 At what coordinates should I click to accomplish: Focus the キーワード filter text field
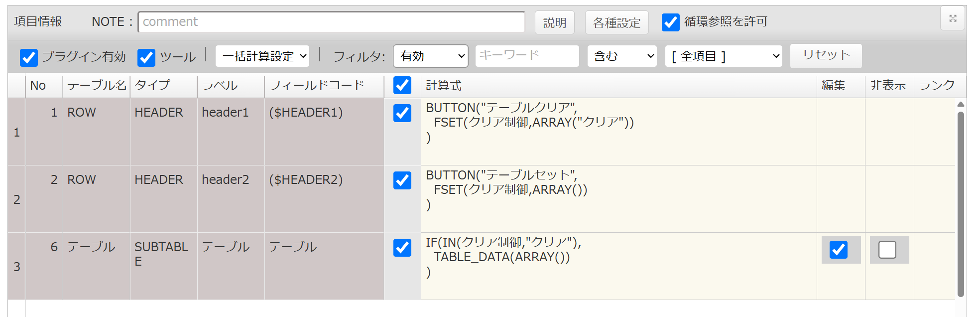(x=527, y=56)
